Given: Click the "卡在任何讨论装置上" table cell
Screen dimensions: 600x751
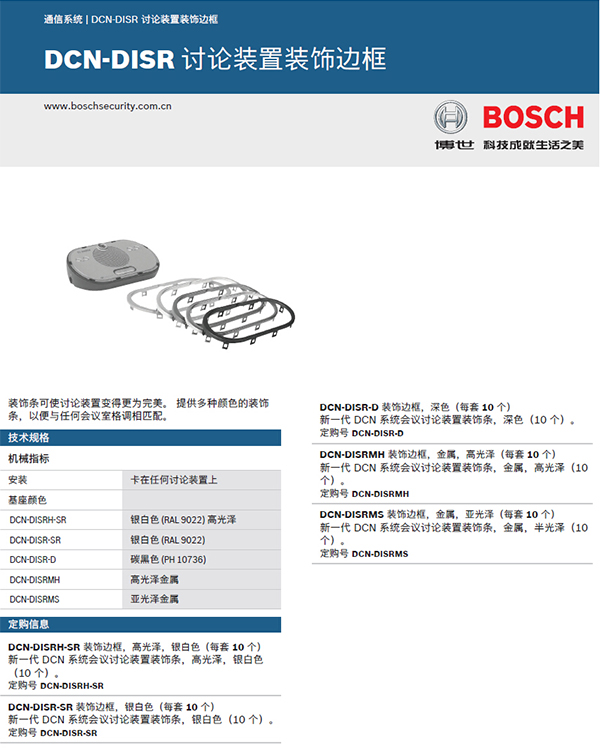Looking at the screenshot, I should 202,480.
